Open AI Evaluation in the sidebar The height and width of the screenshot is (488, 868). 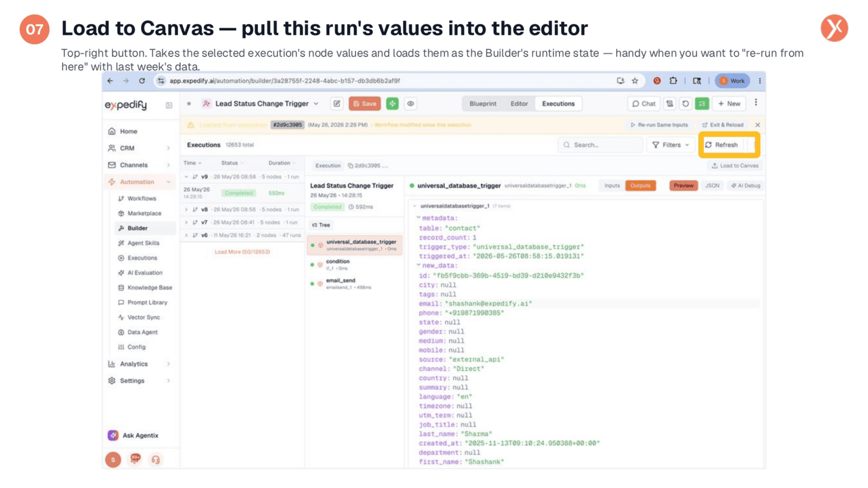[x=145, y=273]
